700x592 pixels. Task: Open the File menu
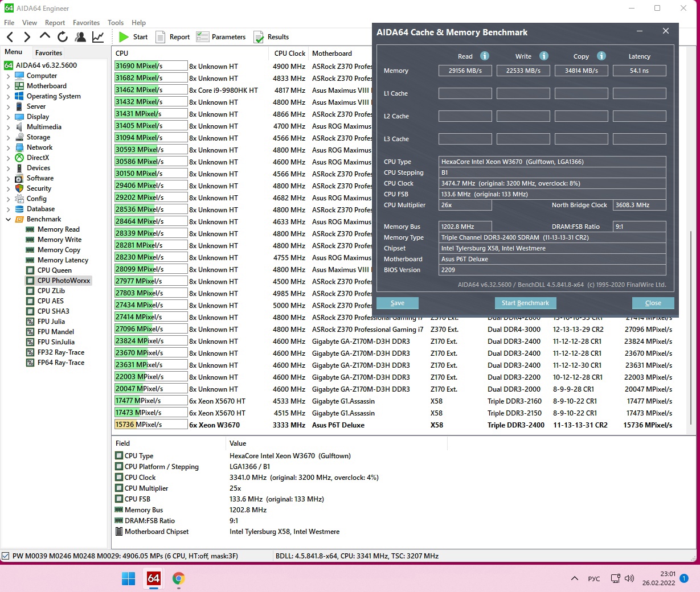tap(9, 23)
